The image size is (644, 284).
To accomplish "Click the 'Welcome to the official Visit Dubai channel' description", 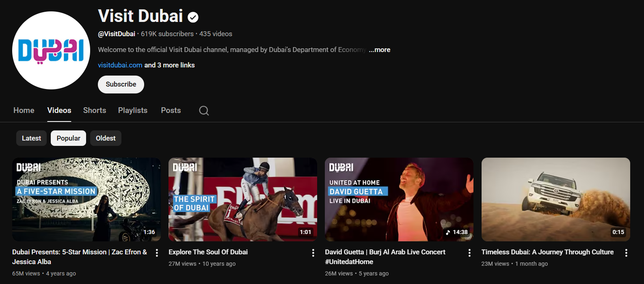I will (232, 50).
